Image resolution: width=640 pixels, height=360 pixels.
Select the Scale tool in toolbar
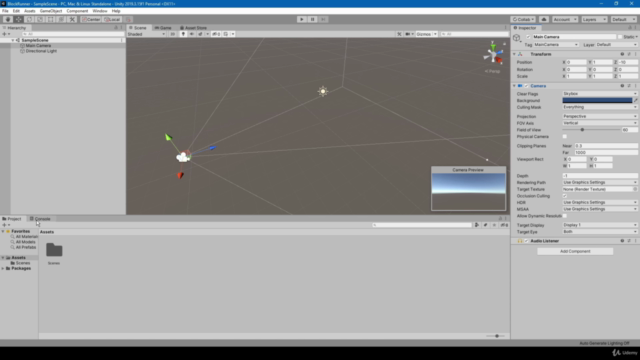click(40, 19)
